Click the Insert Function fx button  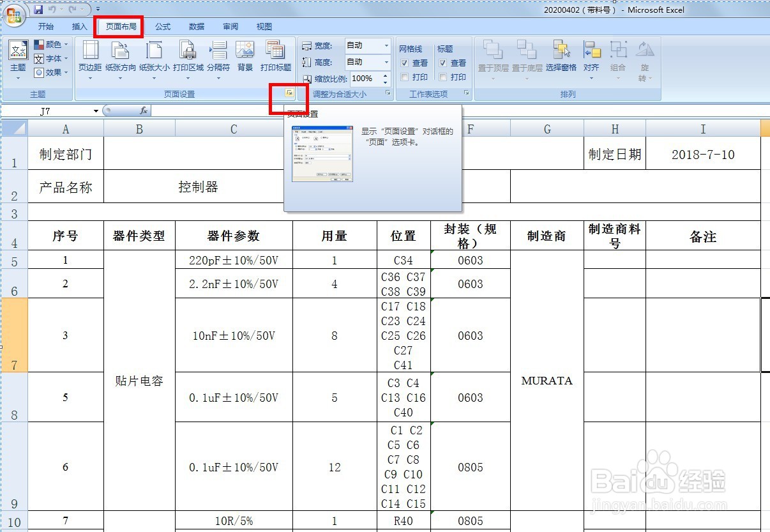tap(144, 110)
